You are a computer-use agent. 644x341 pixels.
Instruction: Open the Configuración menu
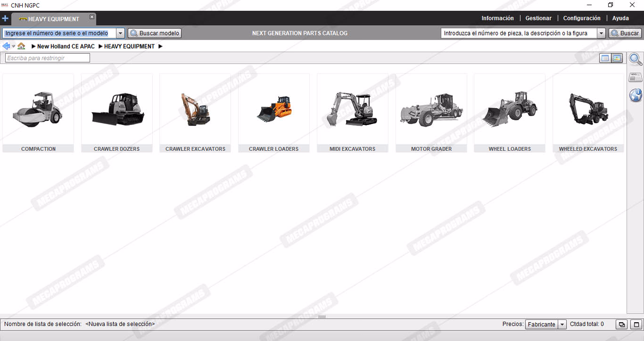point(582,18)
